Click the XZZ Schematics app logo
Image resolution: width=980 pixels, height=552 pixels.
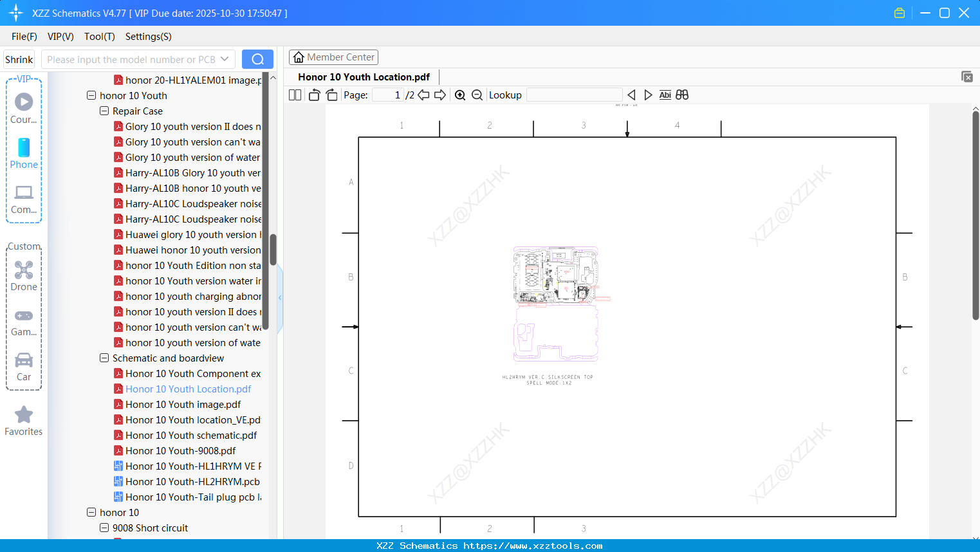[16, 13]
